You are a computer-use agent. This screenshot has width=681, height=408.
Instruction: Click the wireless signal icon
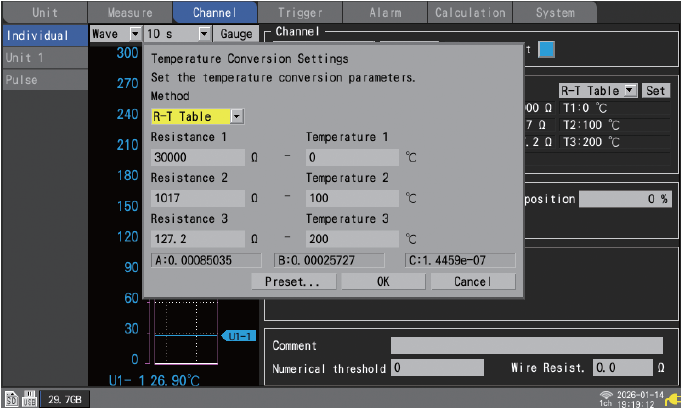[x=606, y=392]
